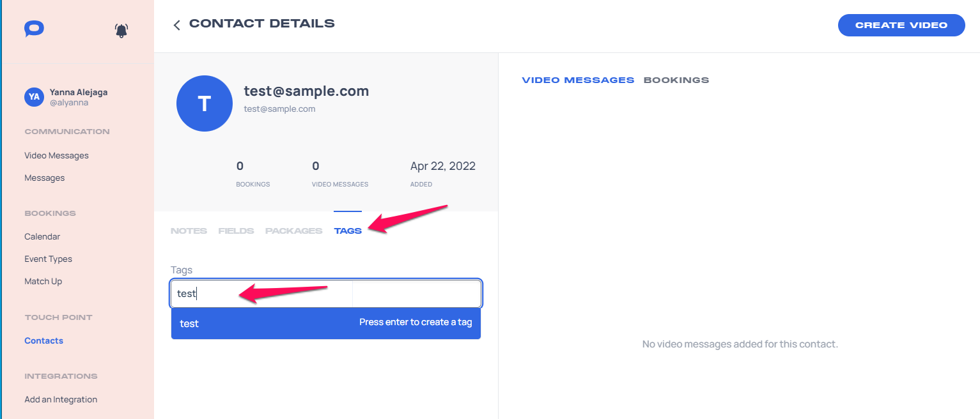
Task: Click the Create Video button
Action: point(901,25)
